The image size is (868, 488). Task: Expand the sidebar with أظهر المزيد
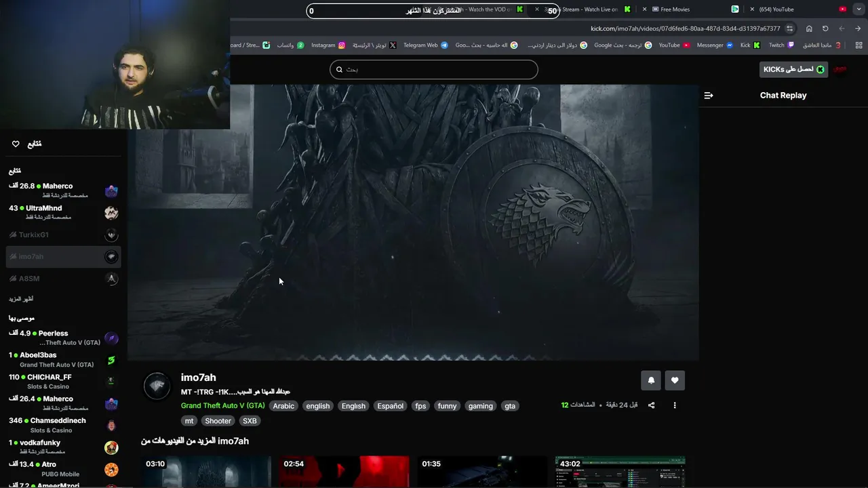point(21,299)
